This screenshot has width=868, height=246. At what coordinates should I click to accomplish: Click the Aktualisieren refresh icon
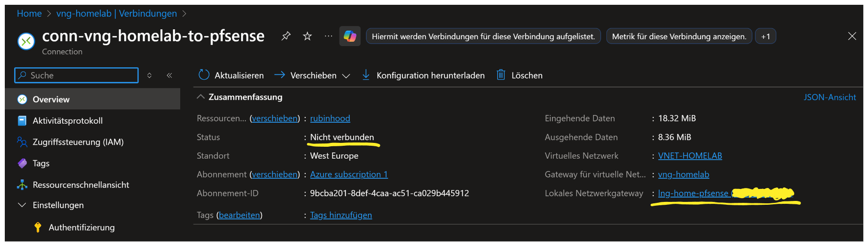pos(204,75)
